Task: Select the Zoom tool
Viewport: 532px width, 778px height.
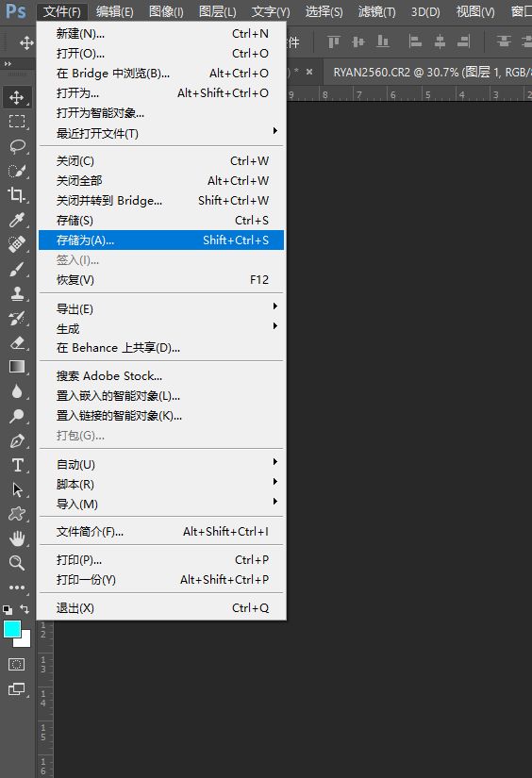Action: (17, 563)
